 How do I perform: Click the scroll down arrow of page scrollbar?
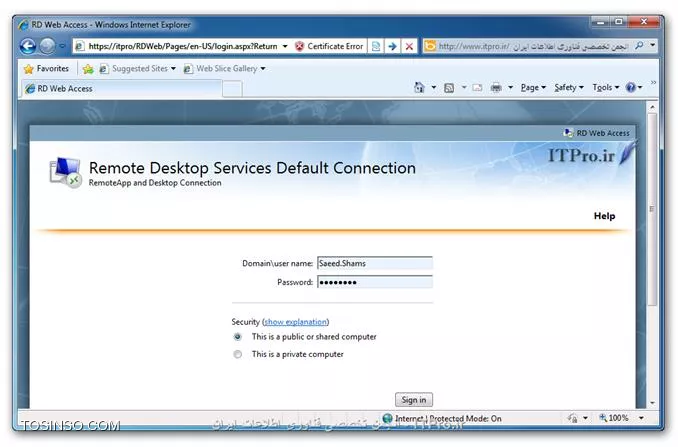(652, 402)
